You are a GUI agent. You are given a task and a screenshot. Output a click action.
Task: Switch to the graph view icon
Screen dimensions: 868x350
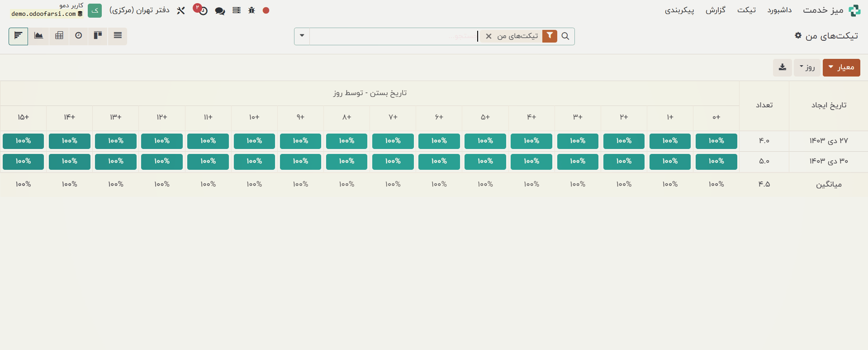pyautogui.click(x=39, y=36)
